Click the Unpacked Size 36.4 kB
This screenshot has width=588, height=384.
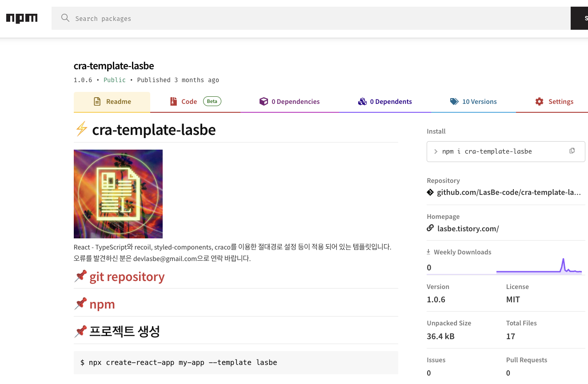pos(440,336)
